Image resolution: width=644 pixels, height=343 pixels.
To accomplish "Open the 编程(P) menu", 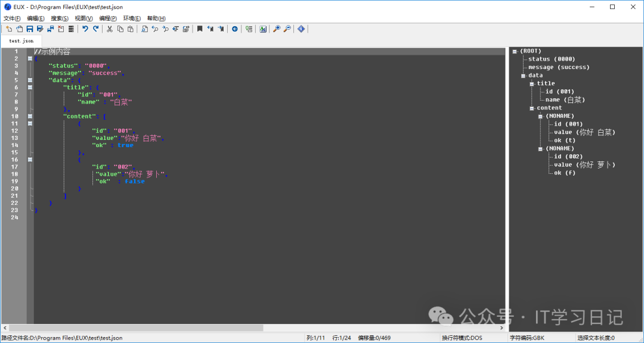I will pyautogui.click(x=108, y=18).
